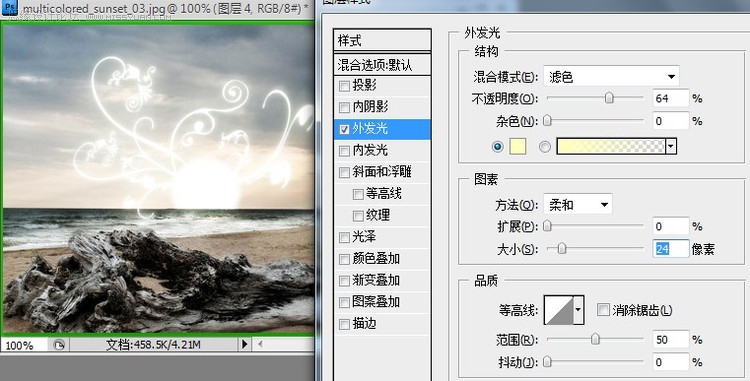The image size is (750, 381).
Task: Click the pale yellow glow color swatch
Action: pyautogui.click(x=517, y=147)
